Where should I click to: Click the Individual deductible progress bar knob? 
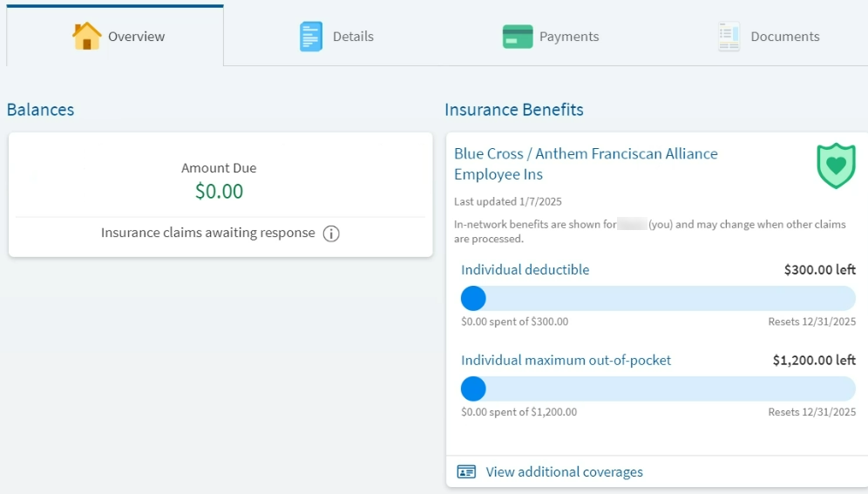pos(473,298)
